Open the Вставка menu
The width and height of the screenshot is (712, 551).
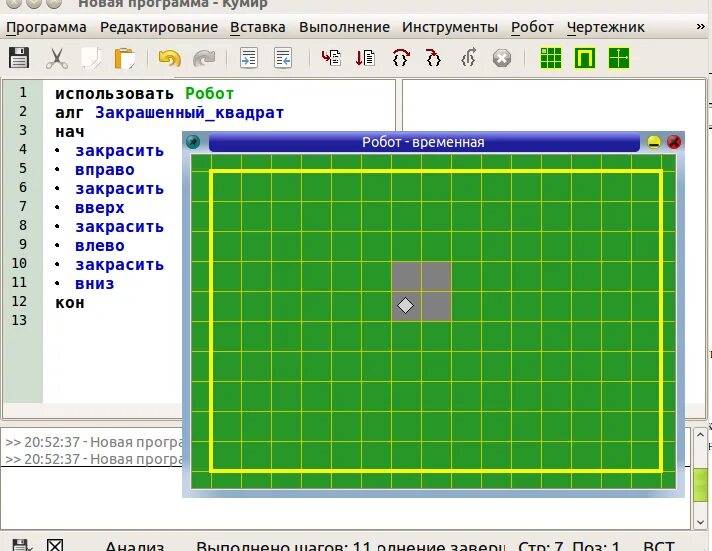coord(258,27)
